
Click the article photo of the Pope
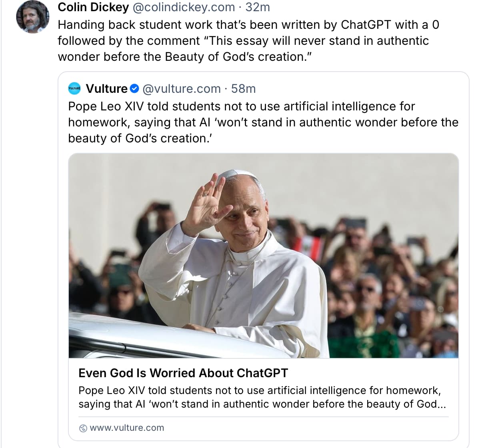pyautogui.click(x=263, y=256)
